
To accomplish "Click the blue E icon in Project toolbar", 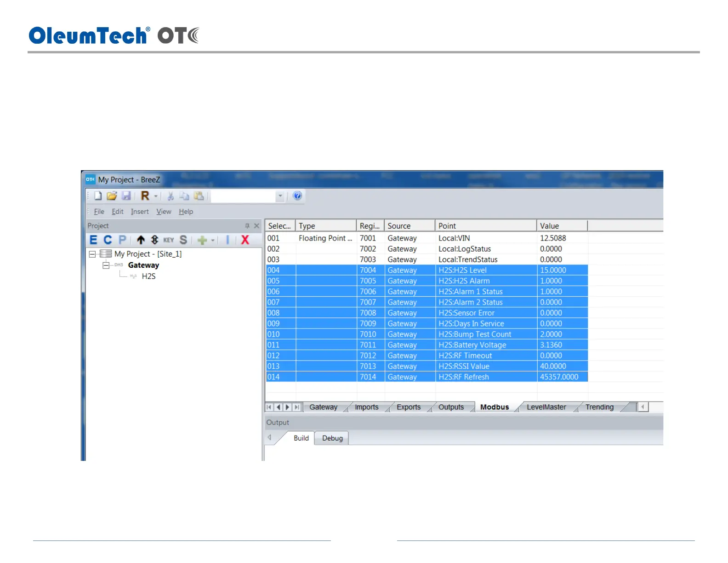I will [x=93, y=240].
